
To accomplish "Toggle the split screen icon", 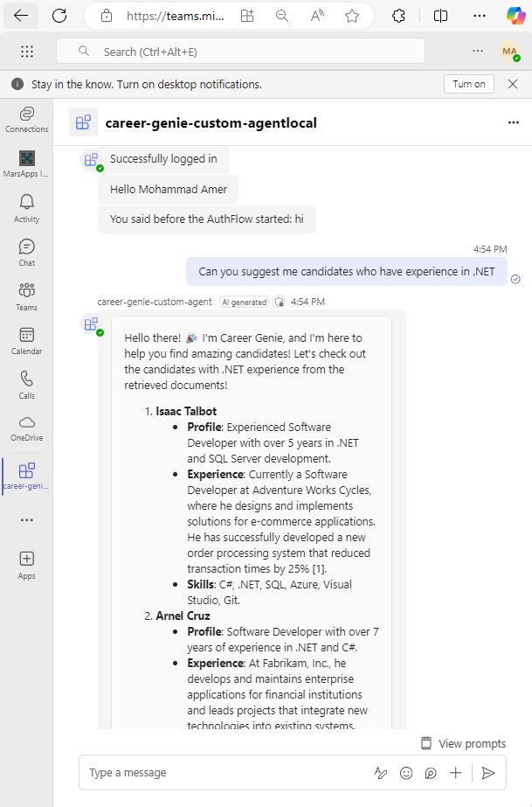I will click(x=440, y=16).
